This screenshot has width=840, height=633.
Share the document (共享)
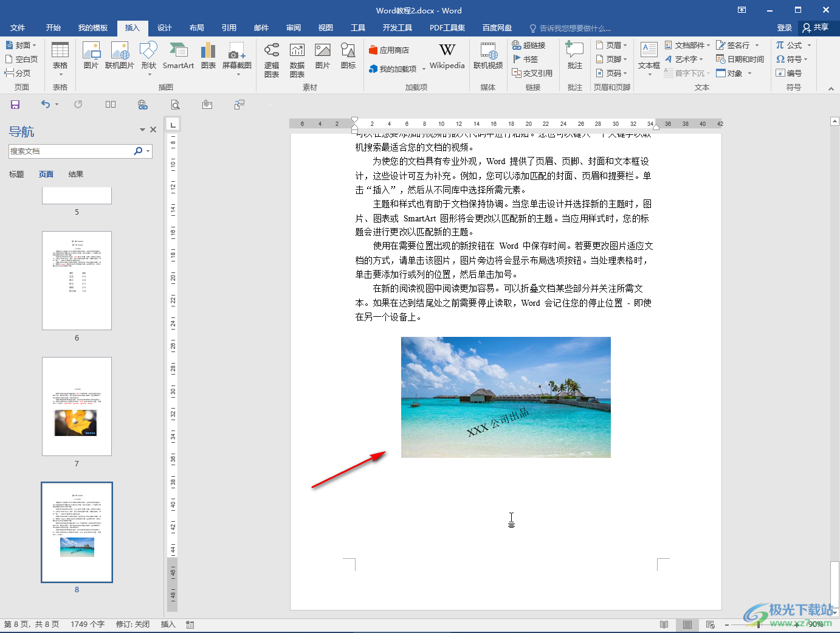click(816, 28)
